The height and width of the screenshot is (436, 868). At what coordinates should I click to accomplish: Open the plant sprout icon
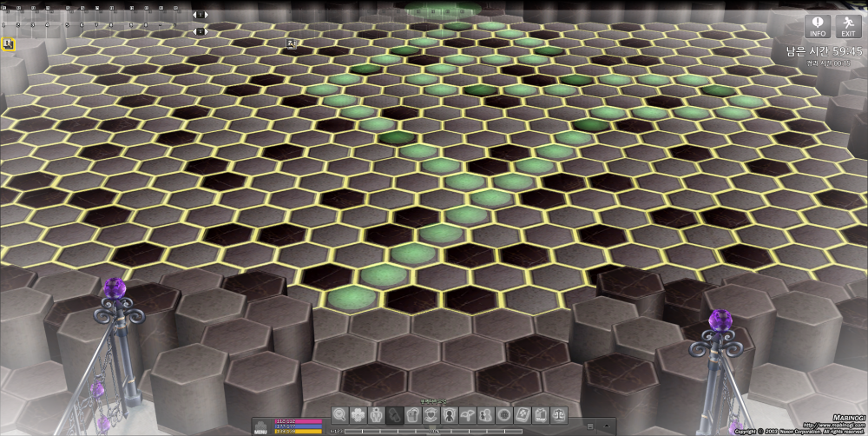click(468, 414)
